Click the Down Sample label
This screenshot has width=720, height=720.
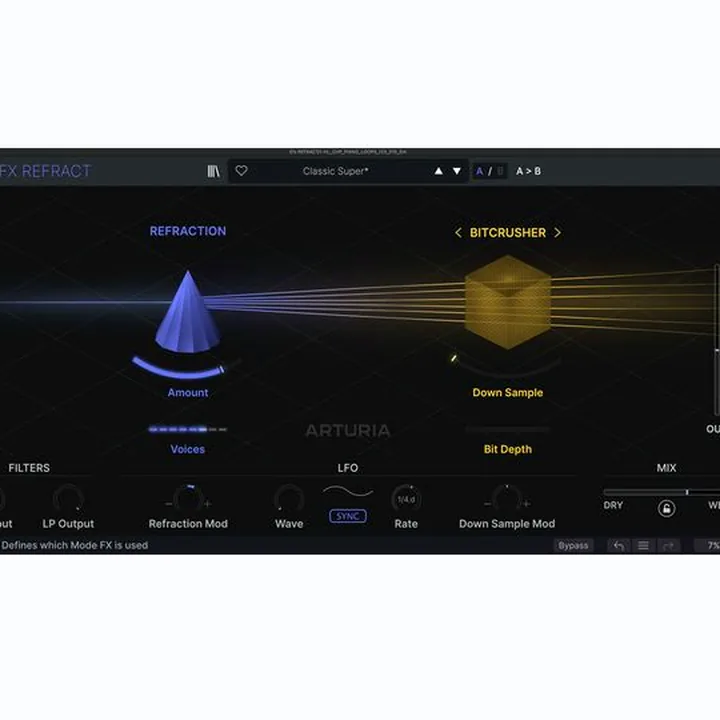click(508, 393)
